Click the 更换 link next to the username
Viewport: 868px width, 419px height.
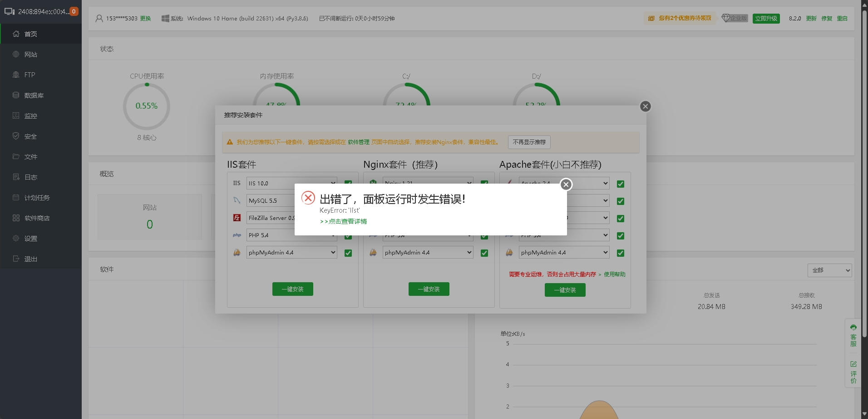(x=145, y=19)
